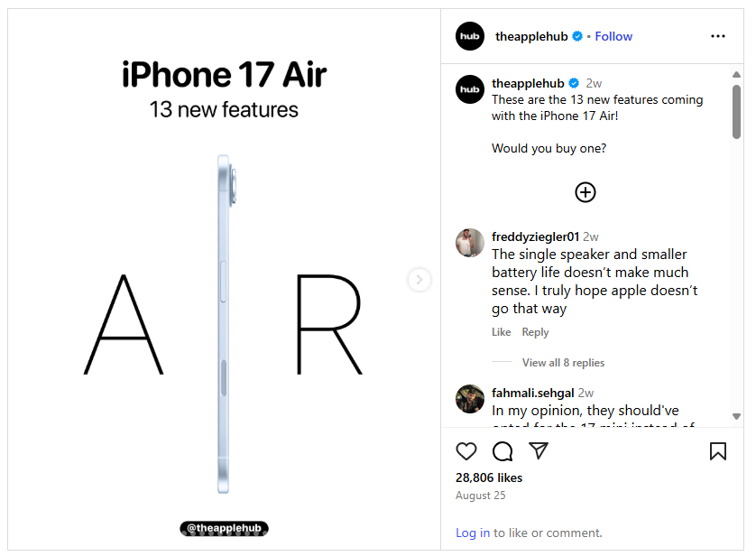
Task: Click comments scrollbar down arrow
Action: 736,417
